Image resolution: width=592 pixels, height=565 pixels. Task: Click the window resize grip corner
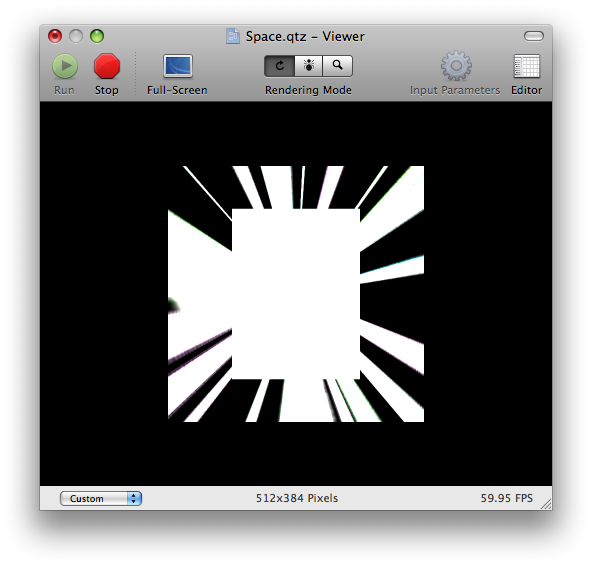pos(546,504)
